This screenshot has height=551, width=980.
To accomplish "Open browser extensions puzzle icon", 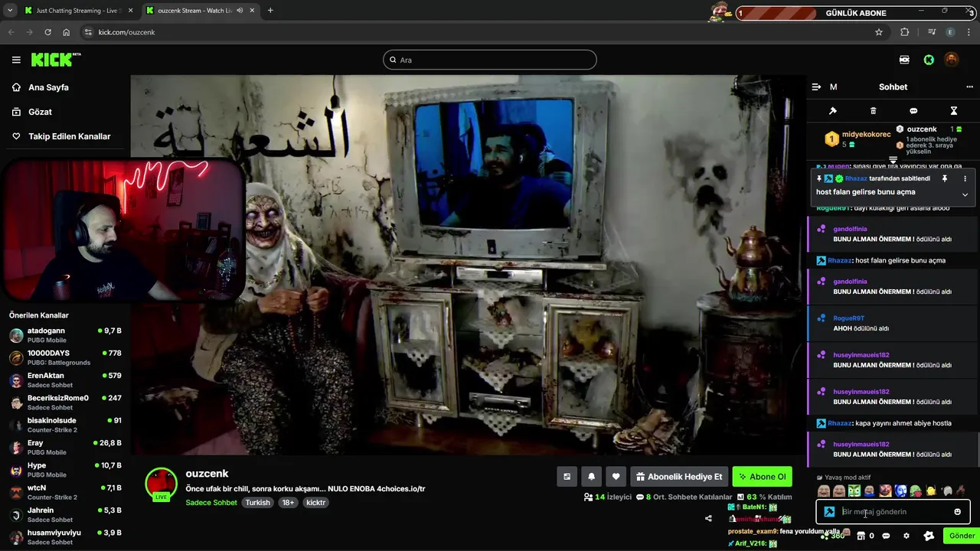I will 905,32.
